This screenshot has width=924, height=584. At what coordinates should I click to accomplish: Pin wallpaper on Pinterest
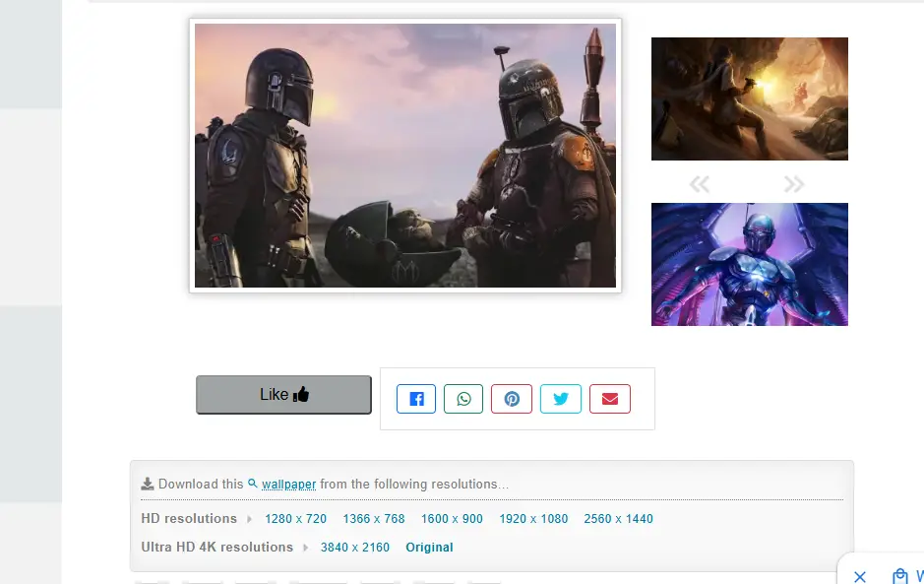[512, 399]
